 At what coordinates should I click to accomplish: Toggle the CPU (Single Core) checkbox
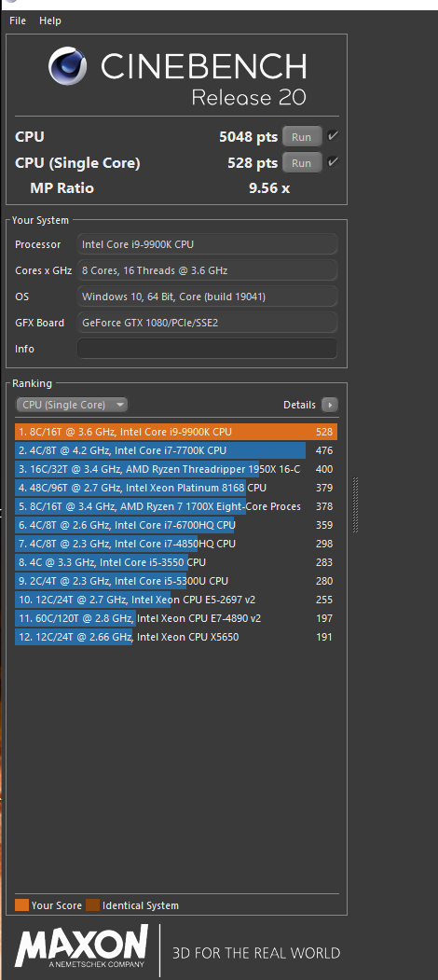(x=333, y=162)
